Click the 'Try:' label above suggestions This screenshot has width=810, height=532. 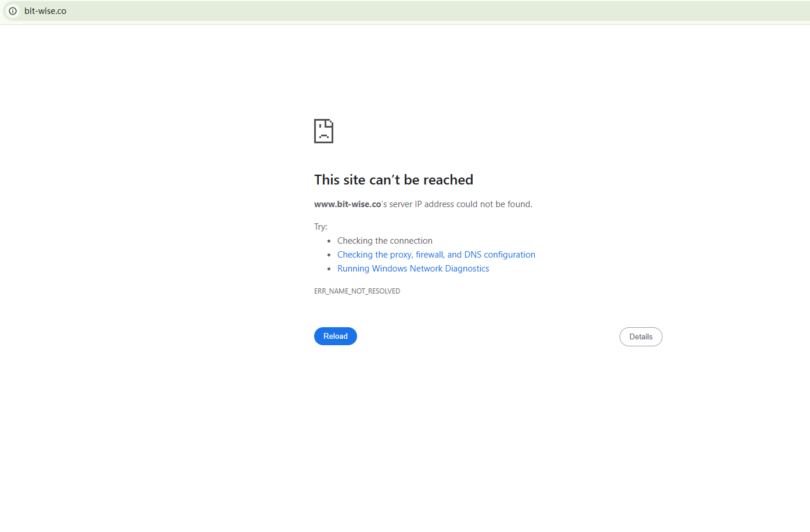321,227
